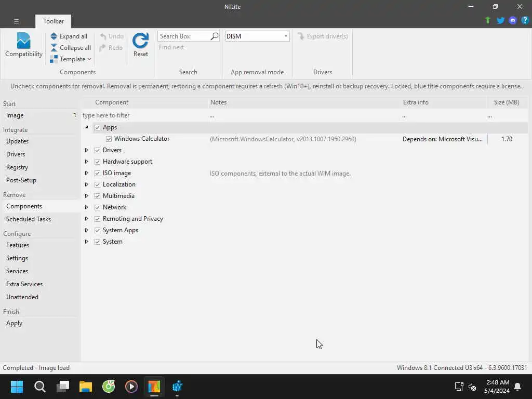The height and width of the screenshot is (399, 532).
Task: Open the Task View taskbar icon
Action: 63,387
